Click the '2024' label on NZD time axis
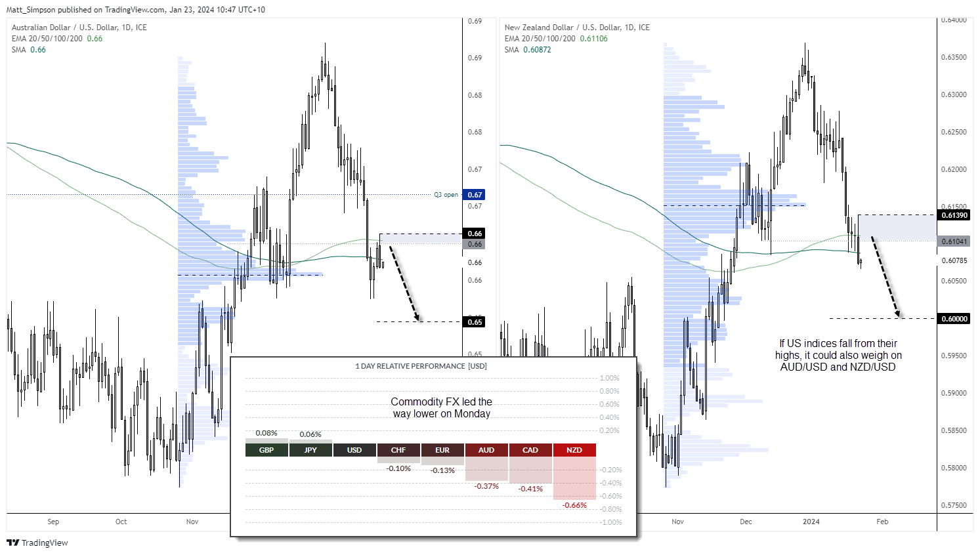980x555 pixels. (811, 522)
